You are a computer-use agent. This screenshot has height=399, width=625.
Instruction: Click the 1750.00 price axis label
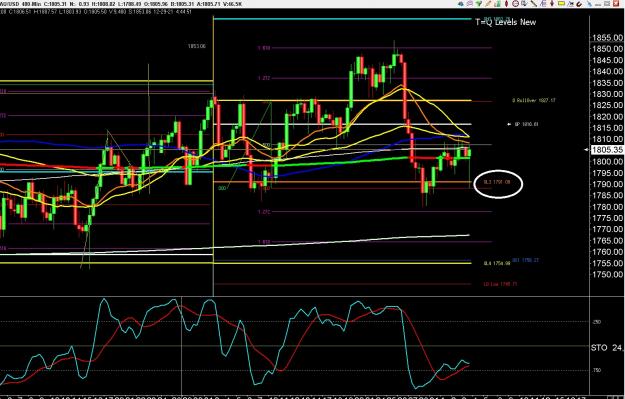(x=607, y=275)
